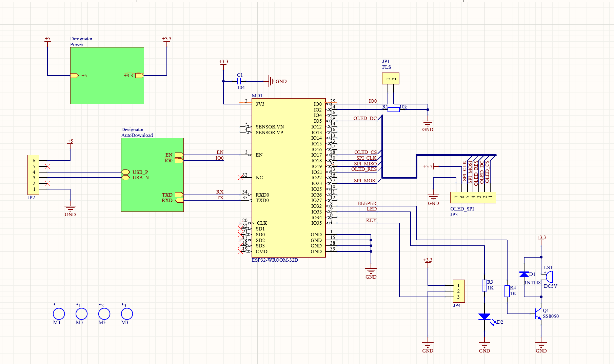The image size is (614, 364).
Task: Select the mounting hole labeled *1
Action: pos(81,314)
